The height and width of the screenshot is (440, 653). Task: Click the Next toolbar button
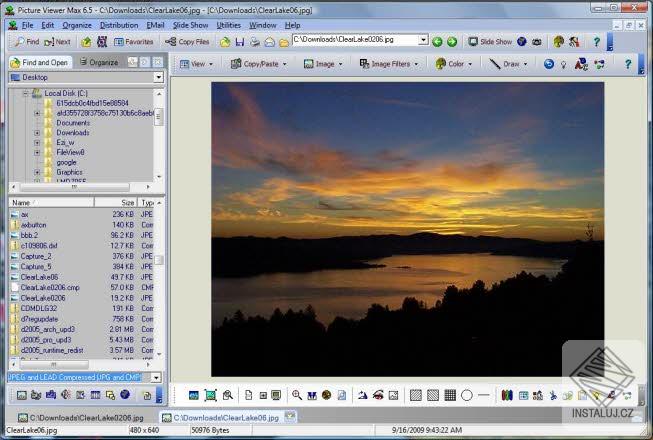pyautogui.click(x=57, y=42)
